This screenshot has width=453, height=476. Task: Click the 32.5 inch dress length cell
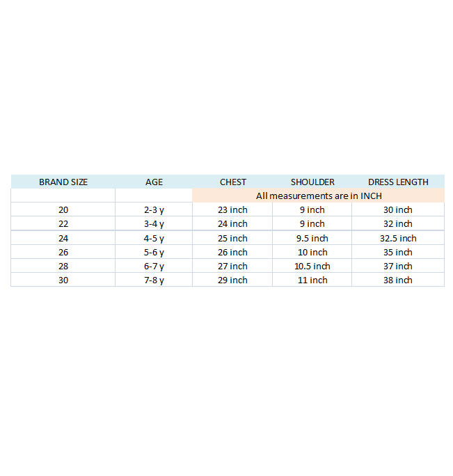pyautogui.click(x=398, y=238)
